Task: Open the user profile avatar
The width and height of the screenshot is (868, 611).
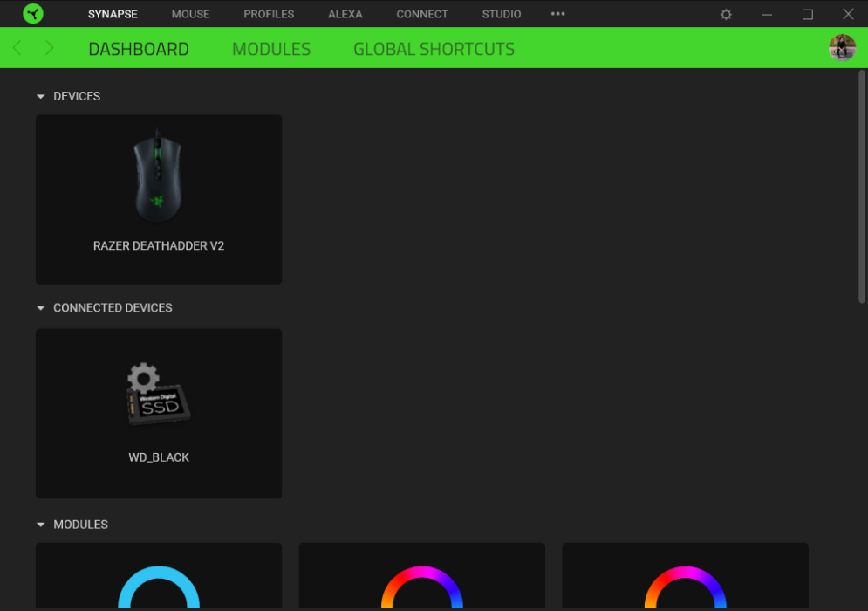Action: [x=842, y=47]
